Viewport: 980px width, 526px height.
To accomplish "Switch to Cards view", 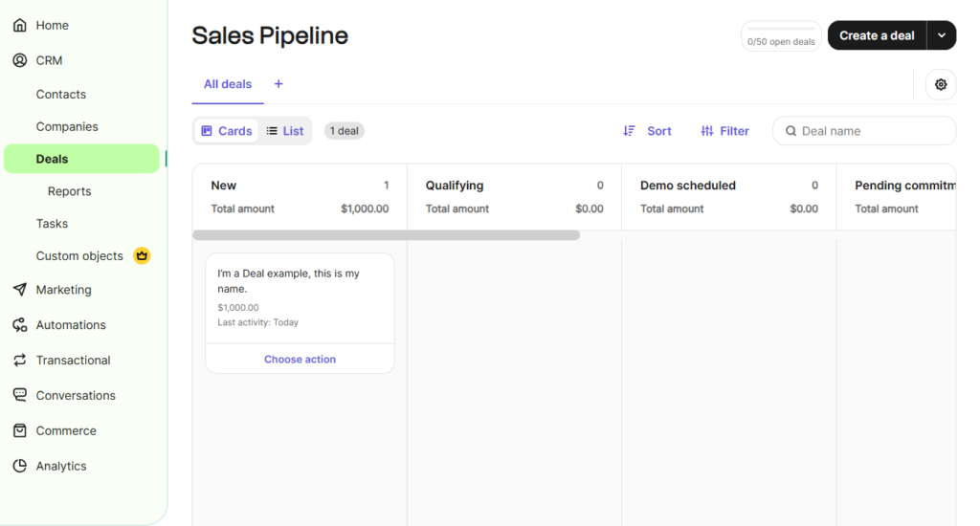I will 226,131.
